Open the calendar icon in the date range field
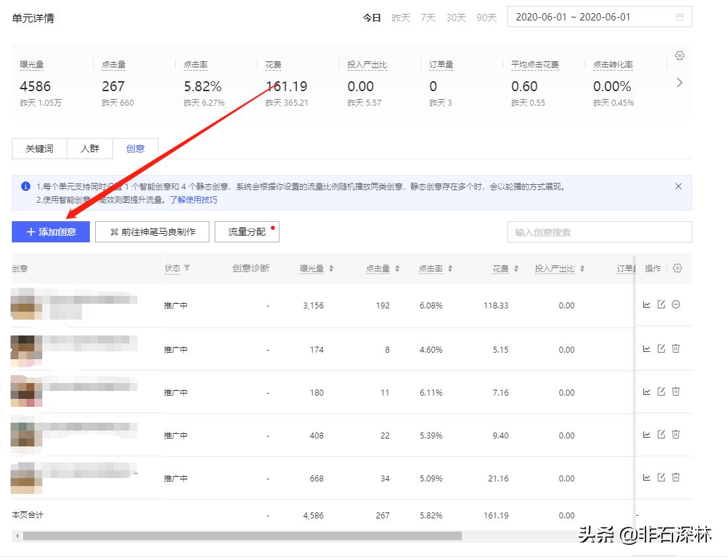Image resolution: width=728 pixels, height=560 pixels. pyautogui.click(x=680, y=17)
